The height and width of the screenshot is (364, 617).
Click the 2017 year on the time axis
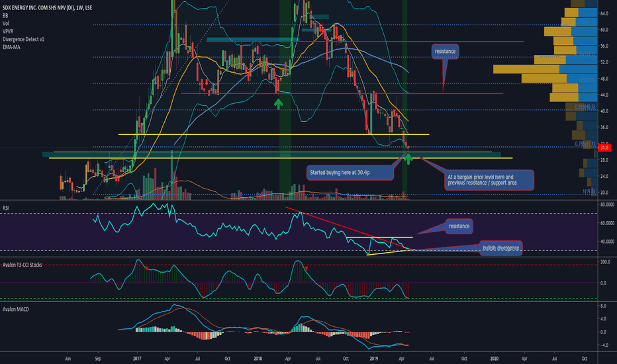click(x=137, y=359)
